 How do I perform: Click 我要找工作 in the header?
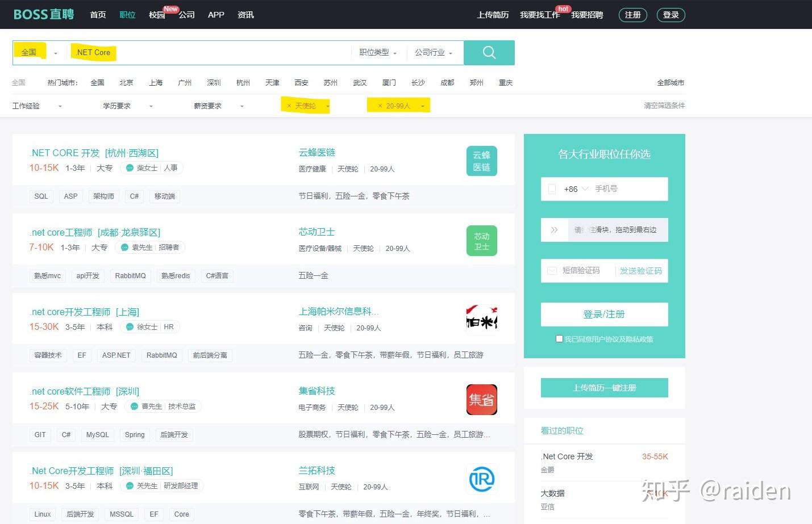[x=540, y=15]
